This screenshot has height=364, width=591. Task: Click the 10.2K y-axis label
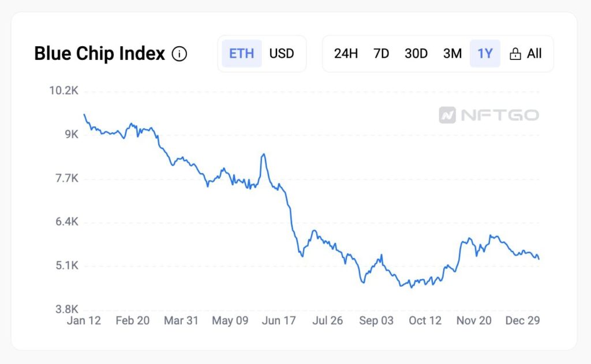(x=63, y=91)
